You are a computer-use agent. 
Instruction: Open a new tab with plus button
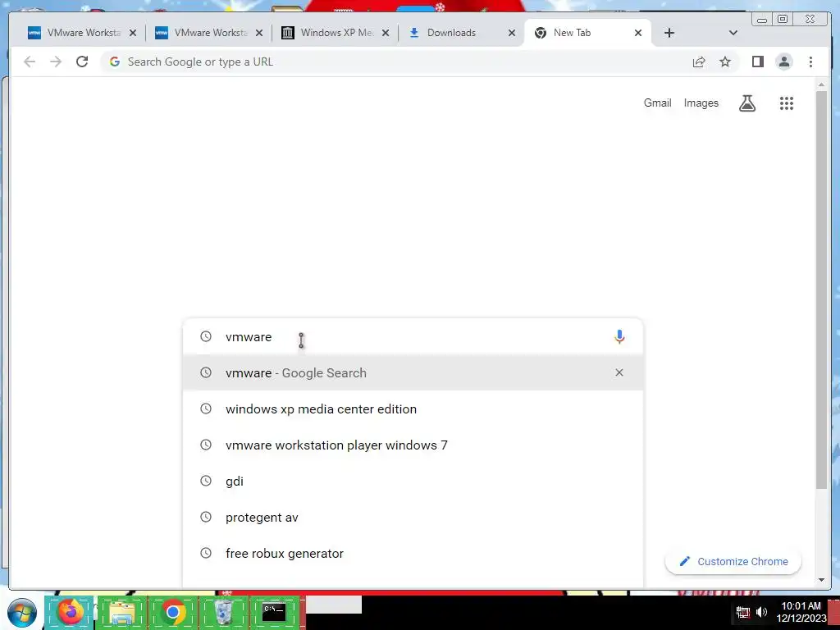(669, 33)
